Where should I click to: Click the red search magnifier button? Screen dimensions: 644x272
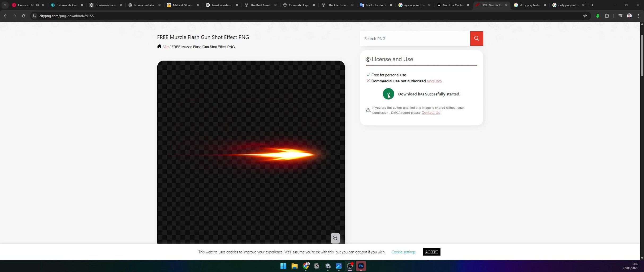tap(476, 39)
